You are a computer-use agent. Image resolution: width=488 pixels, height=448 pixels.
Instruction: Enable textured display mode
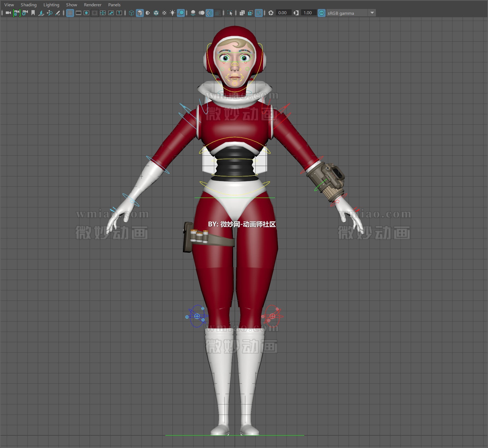(165, 13)
